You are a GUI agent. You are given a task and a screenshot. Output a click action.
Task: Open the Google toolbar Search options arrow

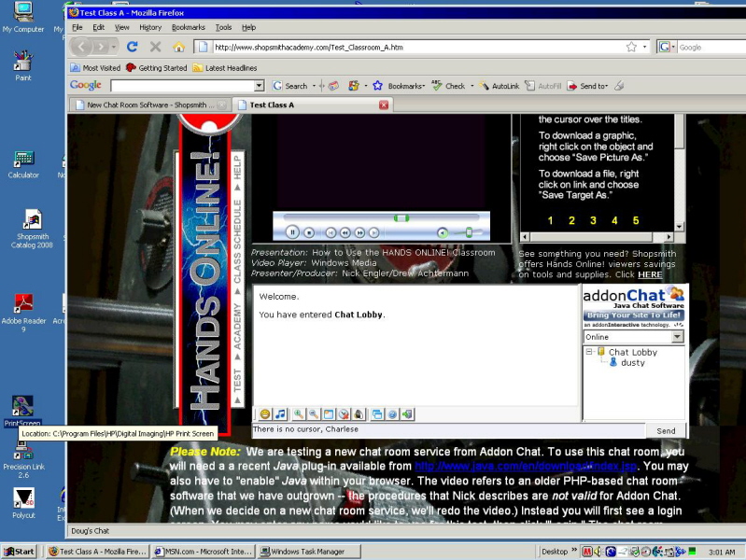[314, 86]
